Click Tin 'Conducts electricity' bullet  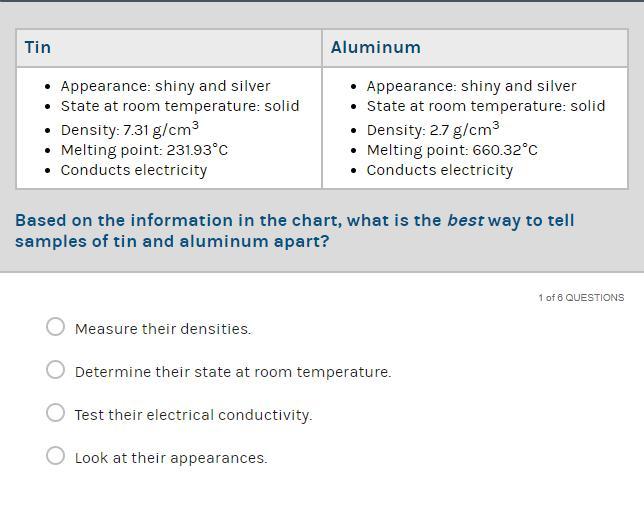pyautogui.click(x=134, y=170)
